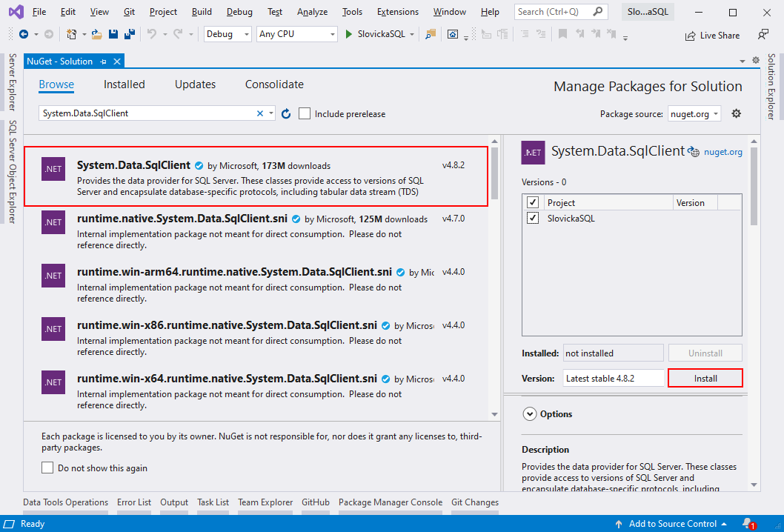This screenshot has width=784, height=532.
Task: Switch to the Consolidate tab
Action: 274,84
